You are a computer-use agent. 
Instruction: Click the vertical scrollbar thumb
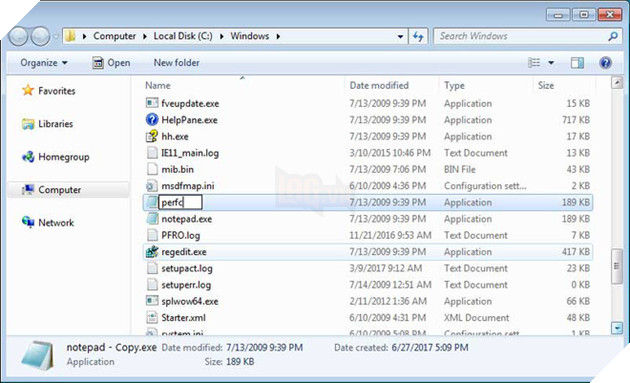pyautogui.click(x=617, y=266)
